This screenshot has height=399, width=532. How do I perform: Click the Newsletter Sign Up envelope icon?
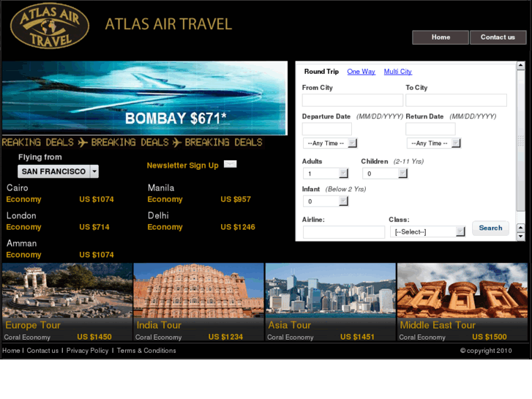(230, 164)
